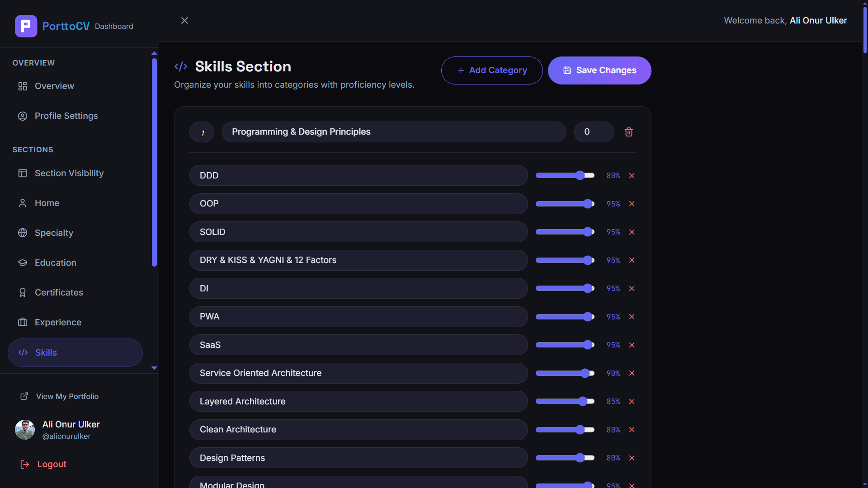Remove the SaaS skill
Image resolution: width=868 pixels, height=488 pixels.
coord(632,345)
